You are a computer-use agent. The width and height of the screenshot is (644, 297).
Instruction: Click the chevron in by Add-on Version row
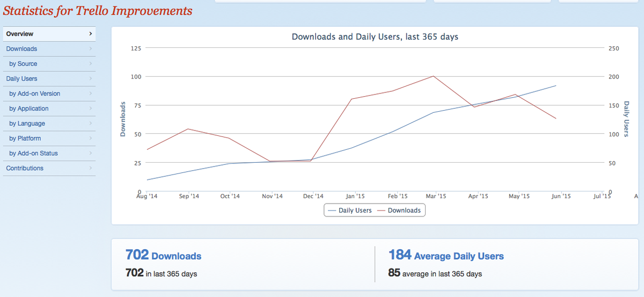(x=91, y=93)
